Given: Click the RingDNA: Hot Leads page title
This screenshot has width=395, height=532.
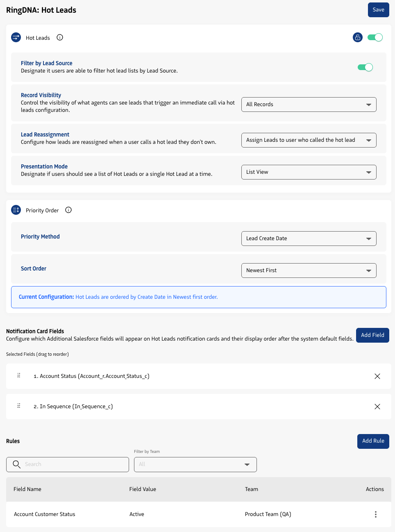Looking at the screenshot, I should [41, 10].
